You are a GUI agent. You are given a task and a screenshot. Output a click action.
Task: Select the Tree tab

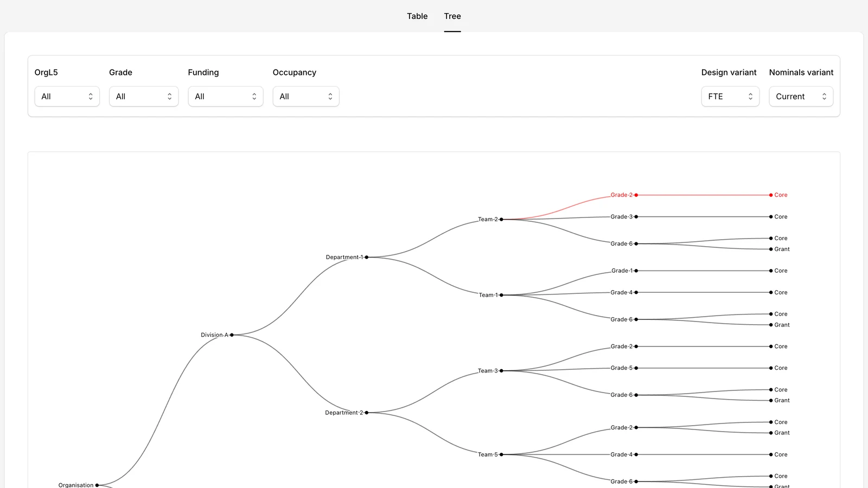coord(452,16)
